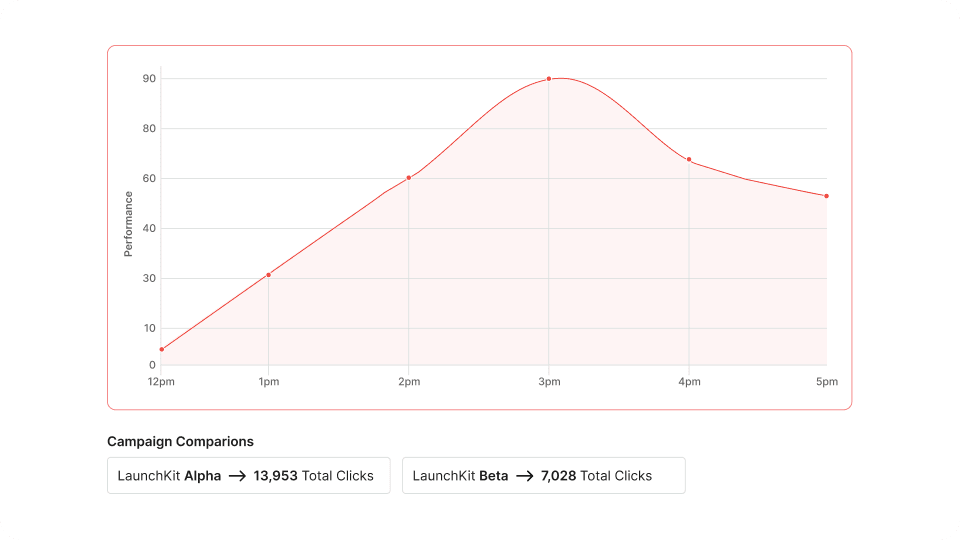The width and height of the screenshot is (960, 540).
Task: Click the 90 y-axis label
Action: coord(149,78)
